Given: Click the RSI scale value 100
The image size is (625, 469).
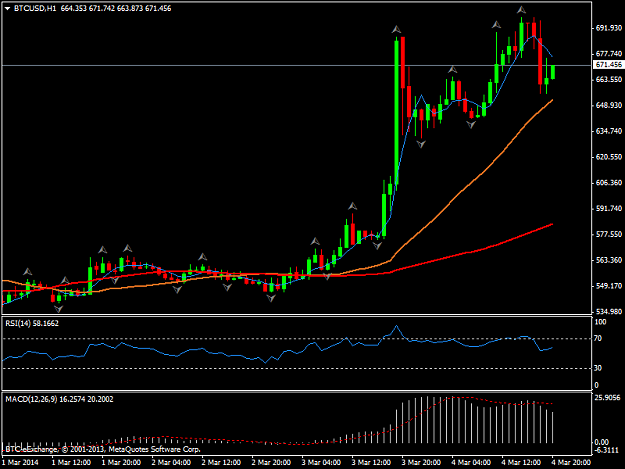Looking at the screenshot, I should 600,322.
